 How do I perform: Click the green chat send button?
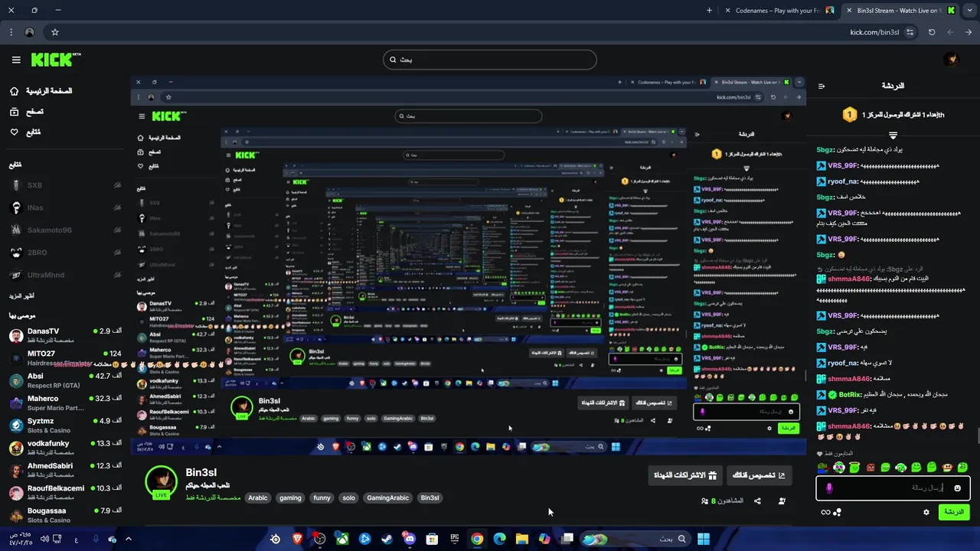click(953, 512)
